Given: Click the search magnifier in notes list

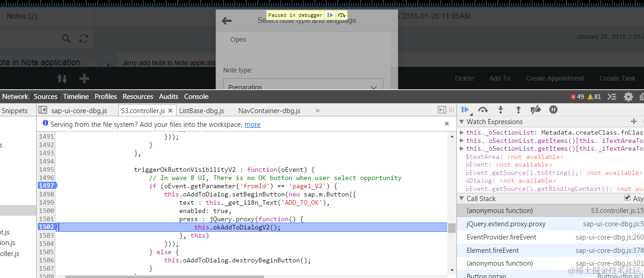Looking at the screenshot, I should pyautogui.click(x=66, y=38).
